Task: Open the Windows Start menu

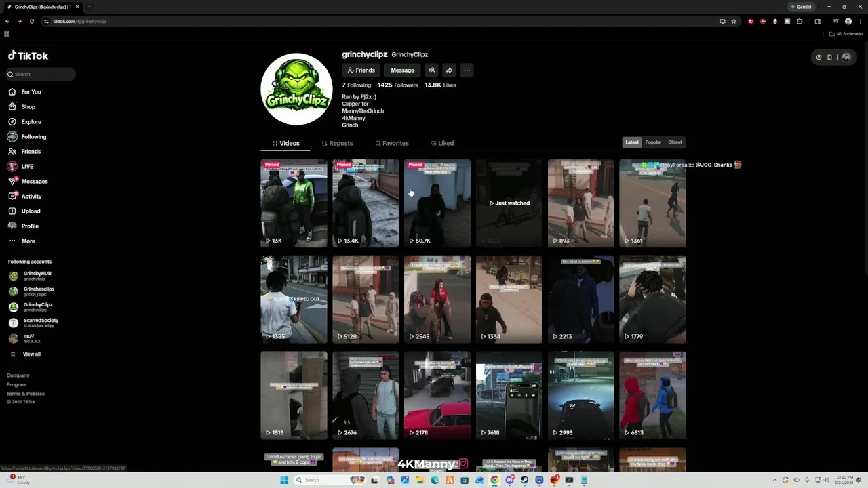Action: [x=284, y=480]
